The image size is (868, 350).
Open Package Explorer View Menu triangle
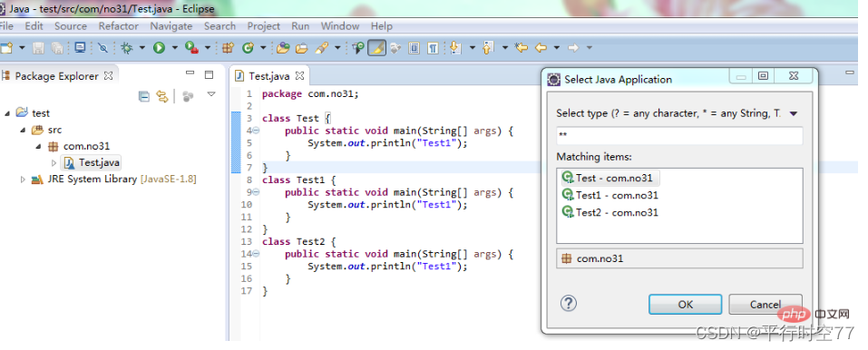tap(211, 94)
